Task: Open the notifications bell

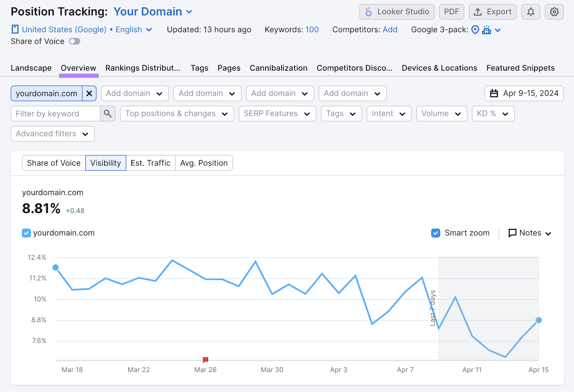Action: [x=530, y=11]
